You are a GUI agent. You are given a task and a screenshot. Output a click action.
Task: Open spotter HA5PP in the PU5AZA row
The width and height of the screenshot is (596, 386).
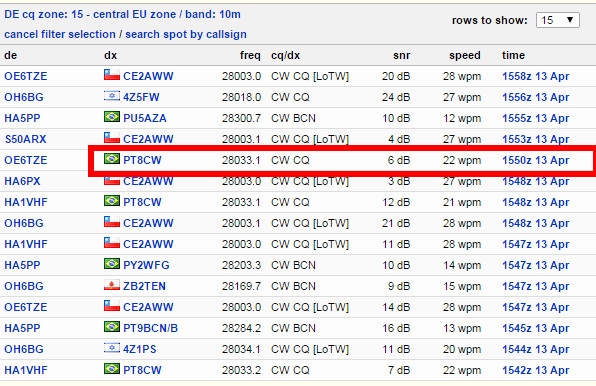pos(22,118)
